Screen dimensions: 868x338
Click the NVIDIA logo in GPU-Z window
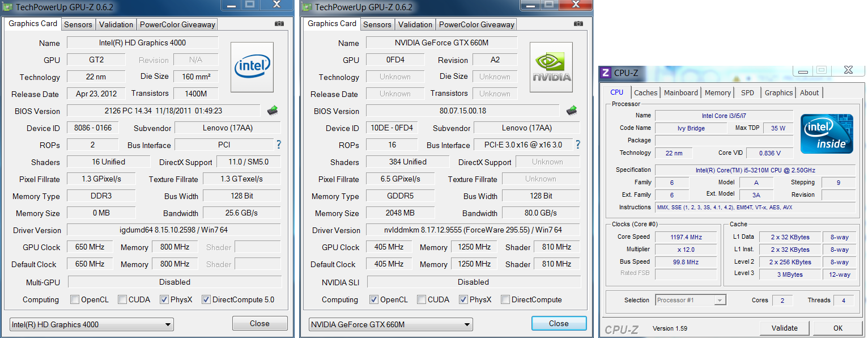tap(551, 67)
